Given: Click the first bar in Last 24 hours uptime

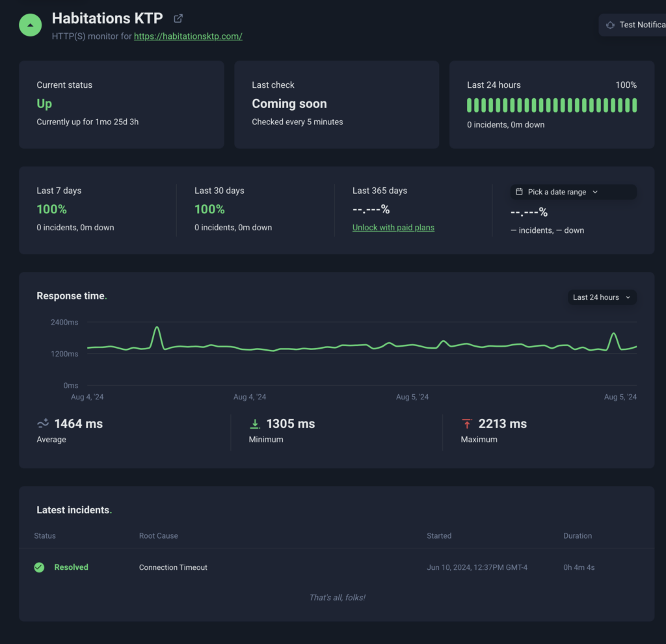Looking at the screenshot, I should click(x=470, y=105).
